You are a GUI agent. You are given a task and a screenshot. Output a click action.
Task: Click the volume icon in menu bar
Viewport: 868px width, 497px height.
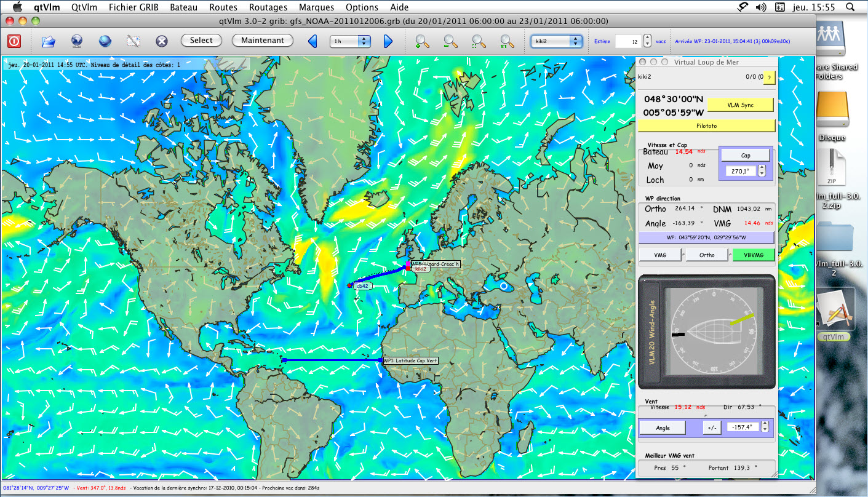pyautogui.click(x=761, y=7)
